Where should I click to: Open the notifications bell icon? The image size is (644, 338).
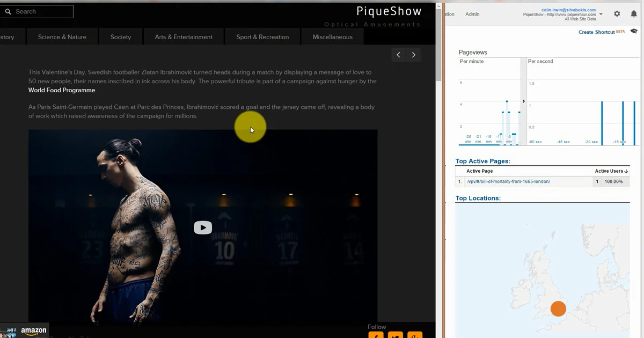point(634,14)
